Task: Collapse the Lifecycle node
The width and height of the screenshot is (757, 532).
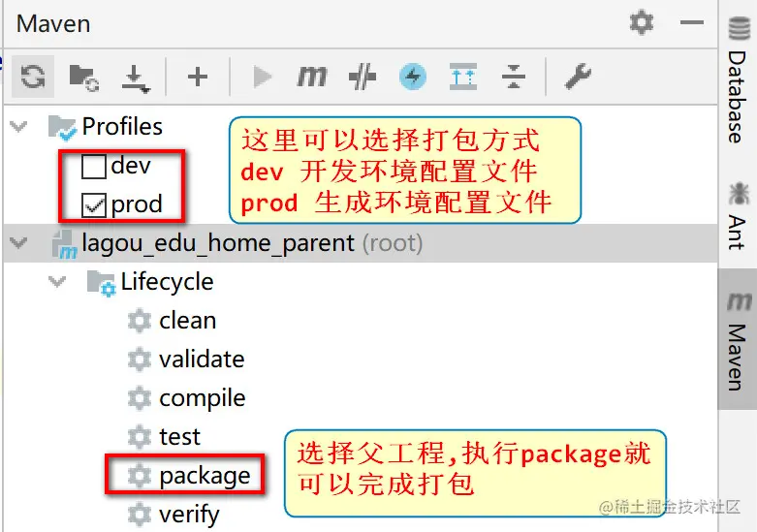Action: click(x=57, y=281)
